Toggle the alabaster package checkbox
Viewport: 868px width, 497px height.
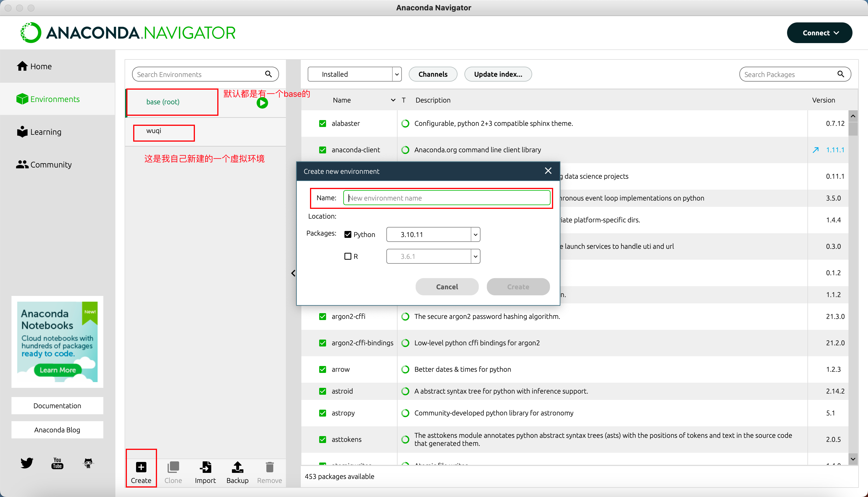pos(323,124)
